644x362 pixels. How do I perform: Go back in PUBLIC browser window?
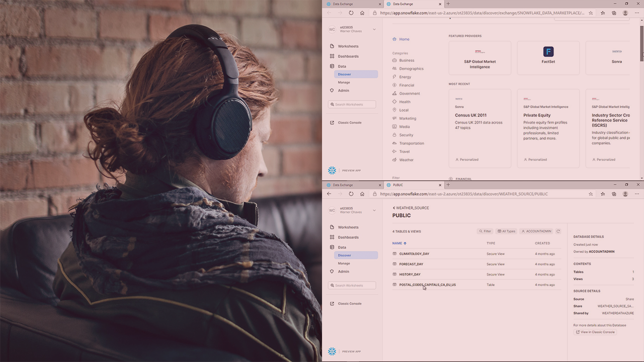tap(329, 194)
